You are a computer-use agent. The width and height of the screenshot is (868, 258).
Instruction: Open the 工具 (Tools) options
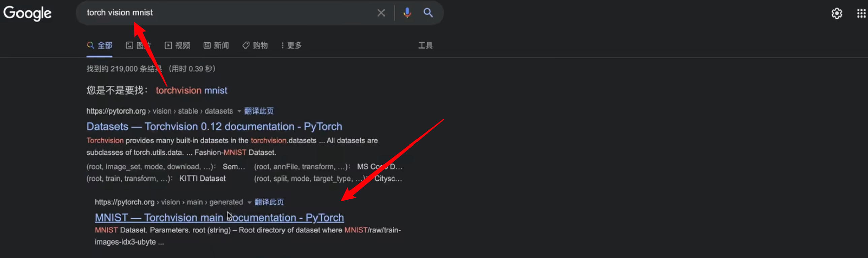coord(425,45)
